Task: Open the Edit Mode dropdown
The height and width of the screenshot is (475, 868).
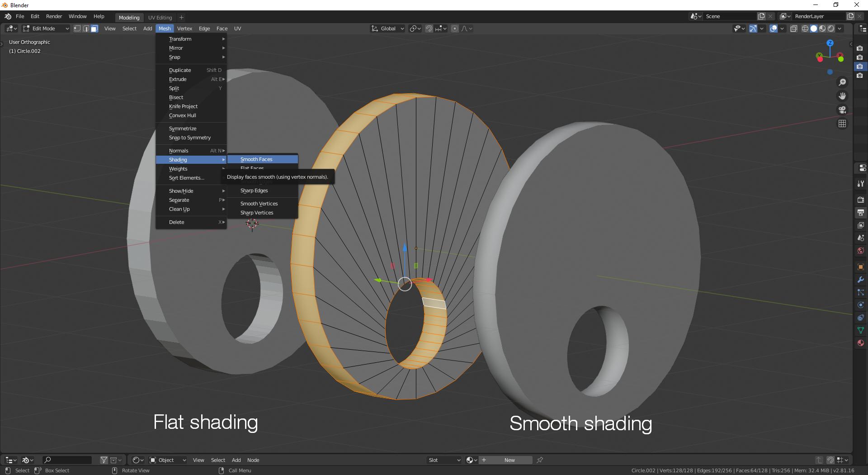Action: tap(45, 28)
